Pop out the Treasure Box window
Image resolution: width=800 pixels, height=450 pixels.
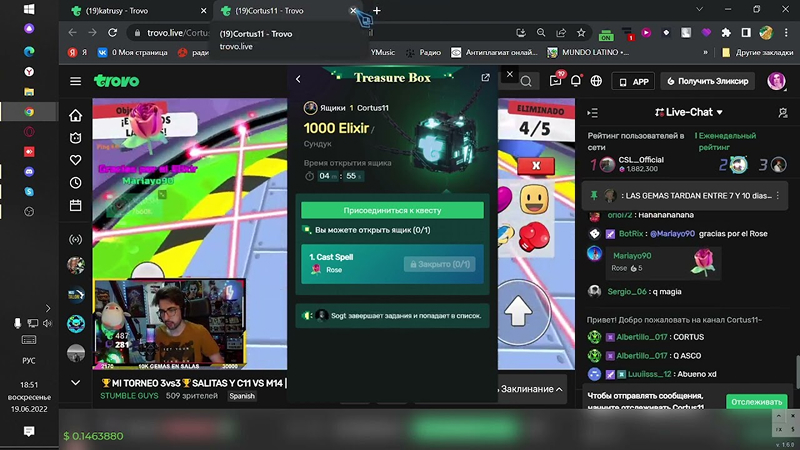pos(485,78)
